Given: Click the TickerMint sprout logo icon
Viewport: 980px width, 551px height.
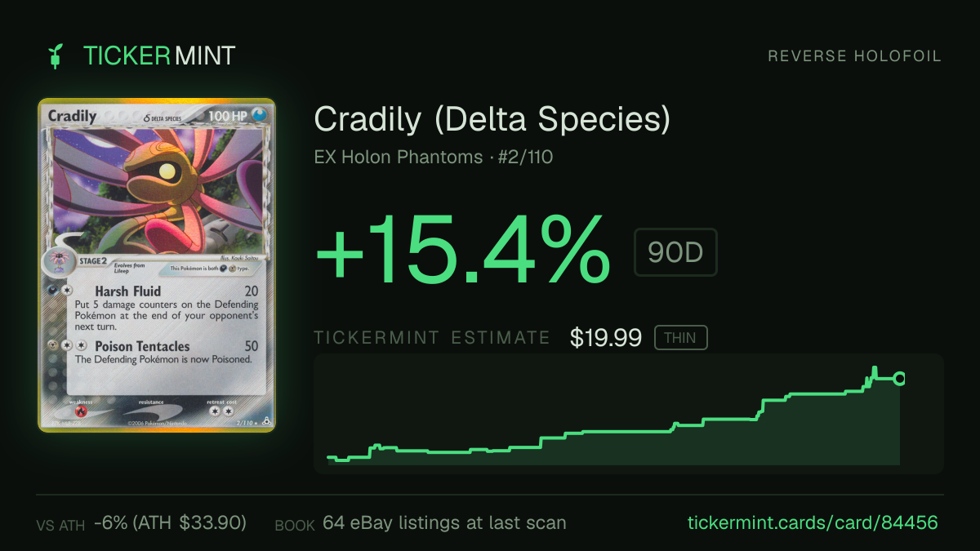Looking at the screenshot, I should (x=56, y=56).
